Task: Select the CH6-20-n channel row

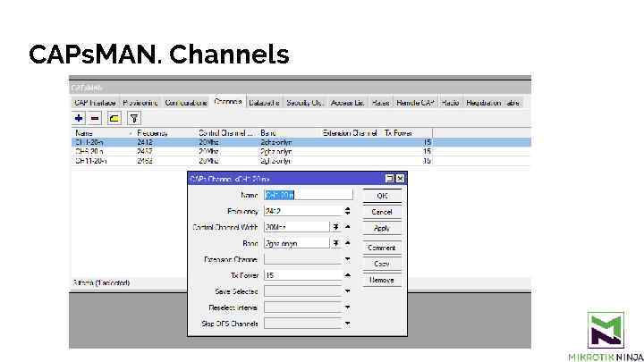Action: [x=301, y=151]
